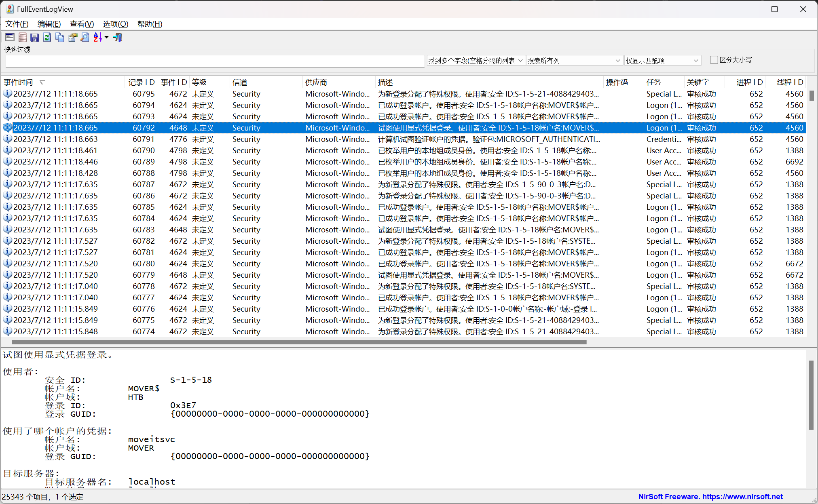Click the FullEventLogView app icon in title bar
Screen dimensions: 818x504
click(x=10, y=9)
